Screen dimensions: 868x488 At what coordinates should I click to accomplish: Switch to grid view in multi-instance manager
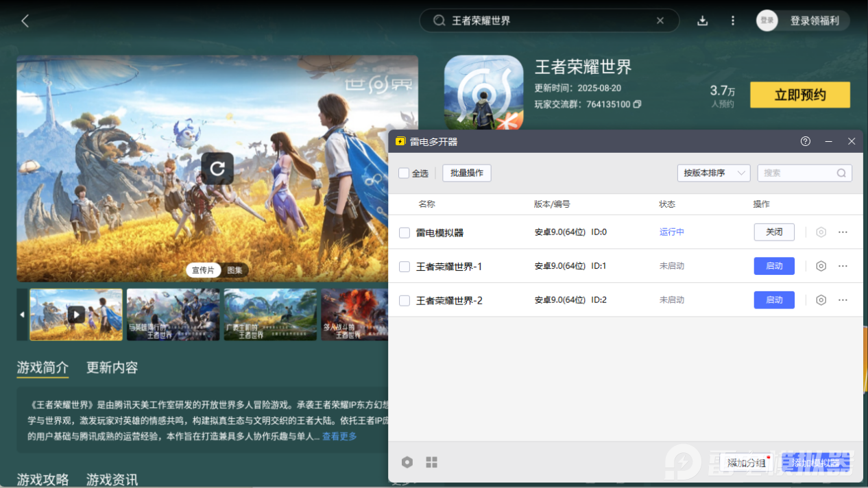point(431,463)
